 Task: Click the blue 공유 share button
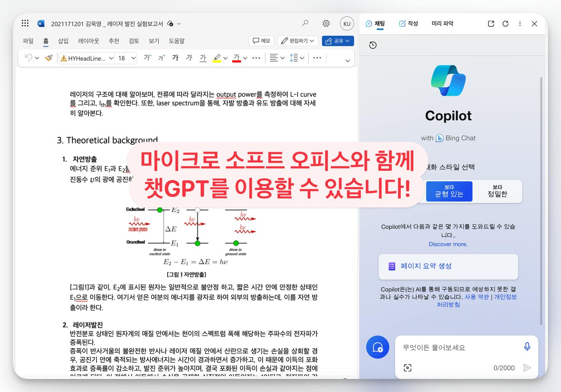[338, 41]
